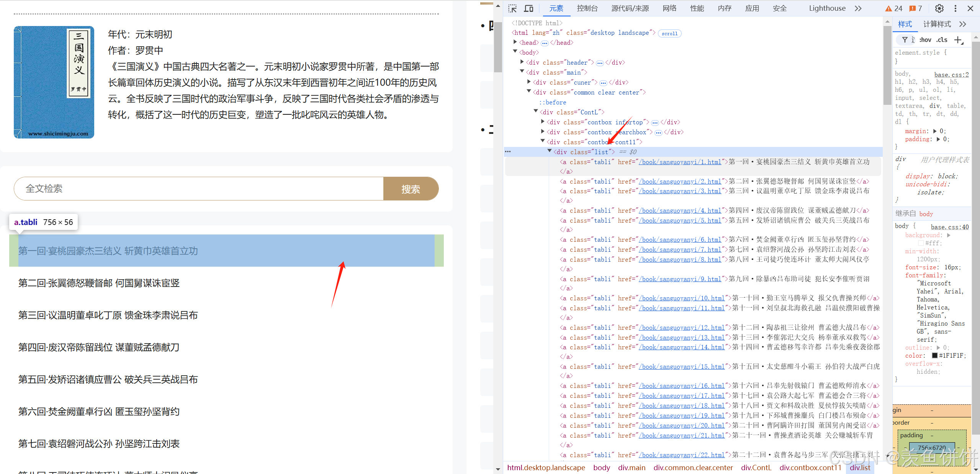The height and width of the screenshot is (474, 980).
Task: Collapse the div class list node
Action: coord(550,151)
